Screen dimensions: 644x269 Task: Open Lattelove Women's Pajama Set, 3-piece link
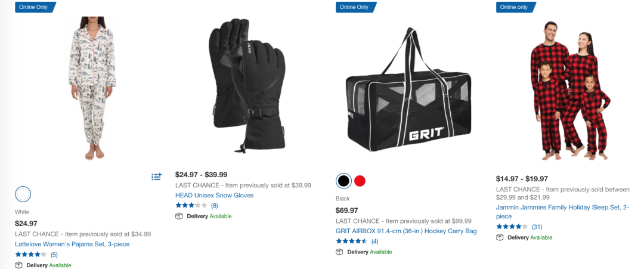(72, 245)
